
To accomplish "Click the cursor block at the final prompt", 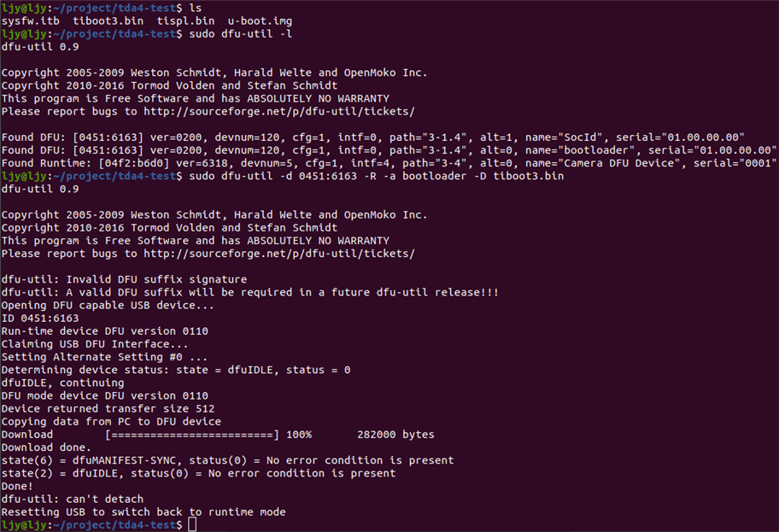I will coord(192,524).
